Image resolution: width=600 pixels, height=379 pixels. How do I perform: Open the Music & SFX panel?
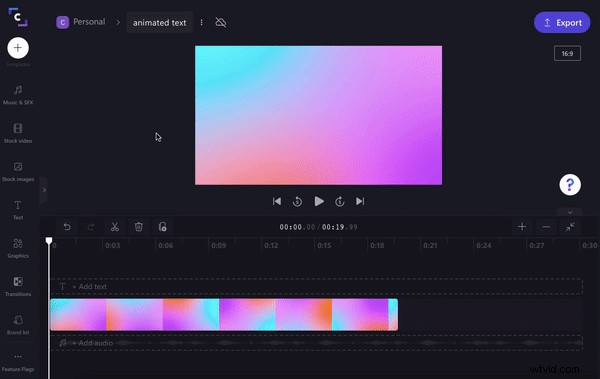pyautogui.click(x=18, y=95)
